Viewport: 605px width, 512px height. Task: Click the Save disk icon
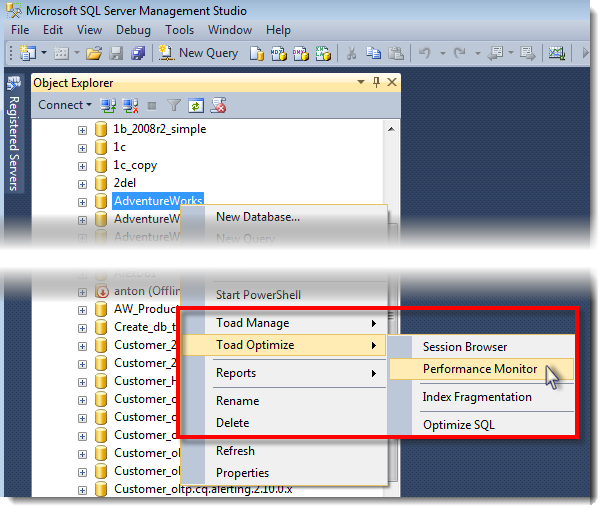[116, 53]
